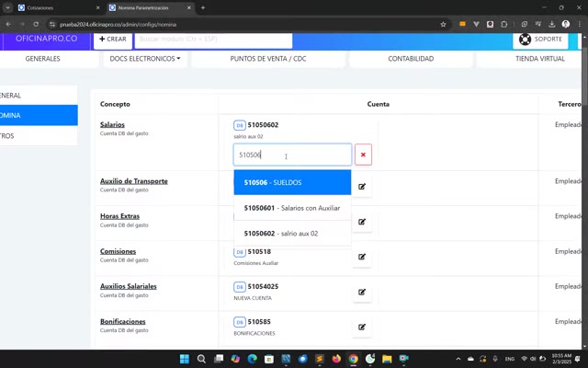Go to the CONTABILIDAD tab
Screen dimensions: 588x368
411,59
